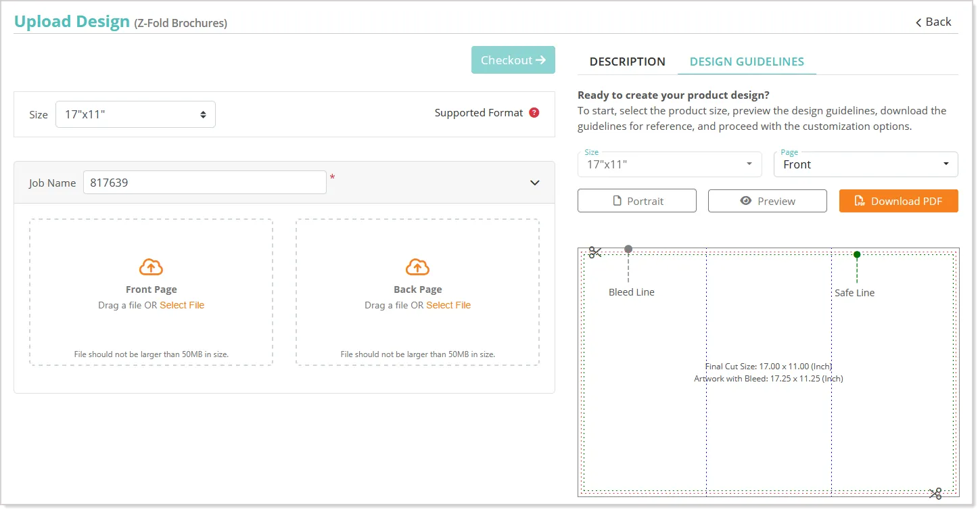
Task: Click the Preview button
Action: [x=768, y=201]
